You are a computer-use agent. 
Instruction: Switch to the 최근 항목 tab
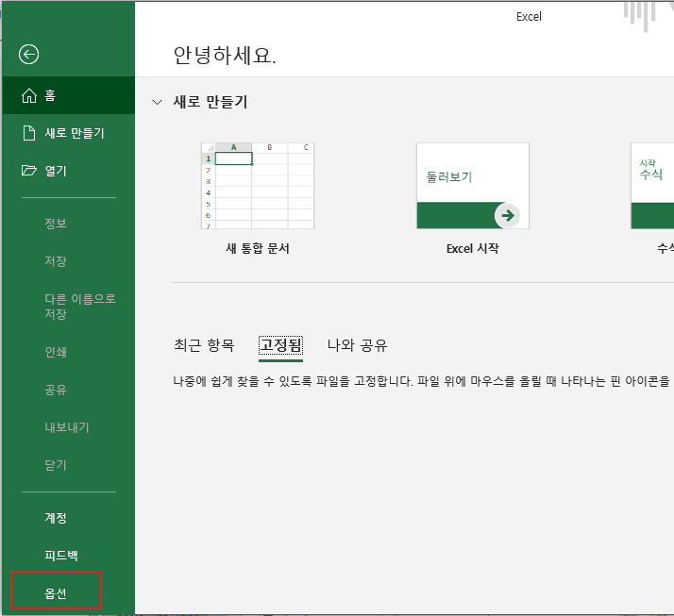pos(204,345)
